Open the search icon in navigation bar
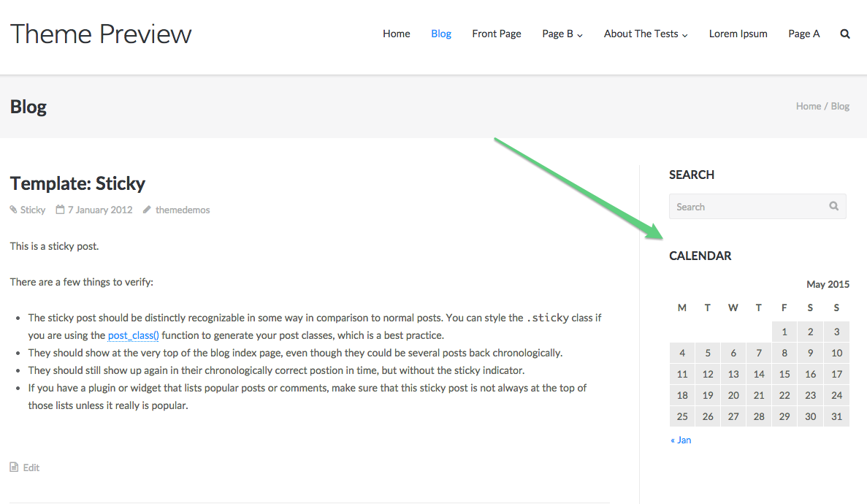This screenshot has width=867, height=504. (x=845, y=34)
